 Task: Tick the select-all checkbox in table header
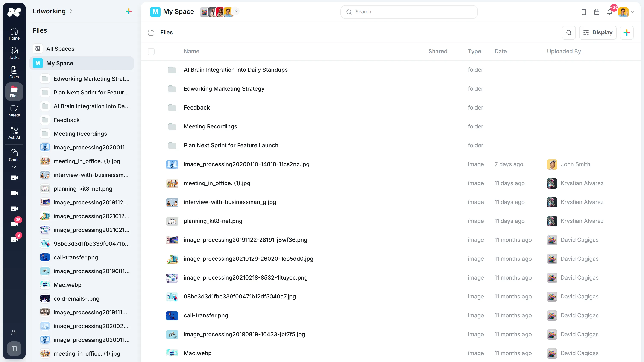pos(151,52)
